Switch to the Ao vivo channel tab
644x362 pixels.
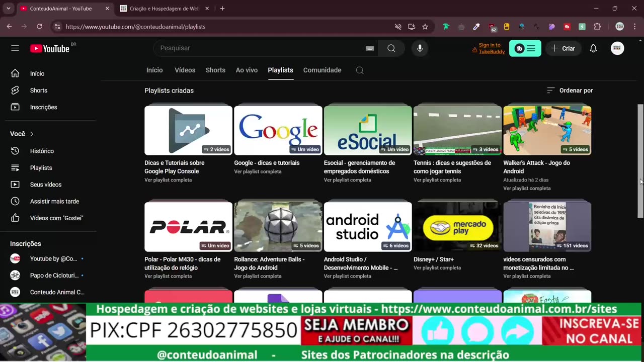[x=247, y=70]
